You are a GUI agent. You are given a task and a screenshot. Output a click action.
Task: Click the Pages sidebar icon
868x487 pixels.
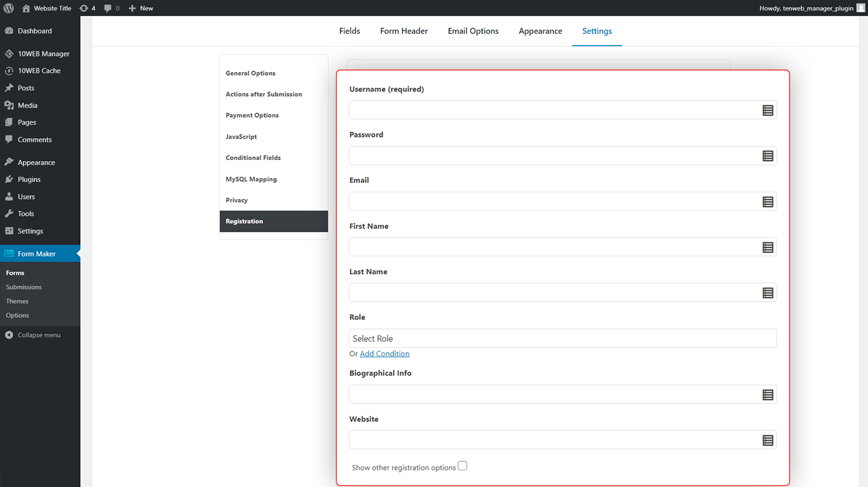click(9, 122)
